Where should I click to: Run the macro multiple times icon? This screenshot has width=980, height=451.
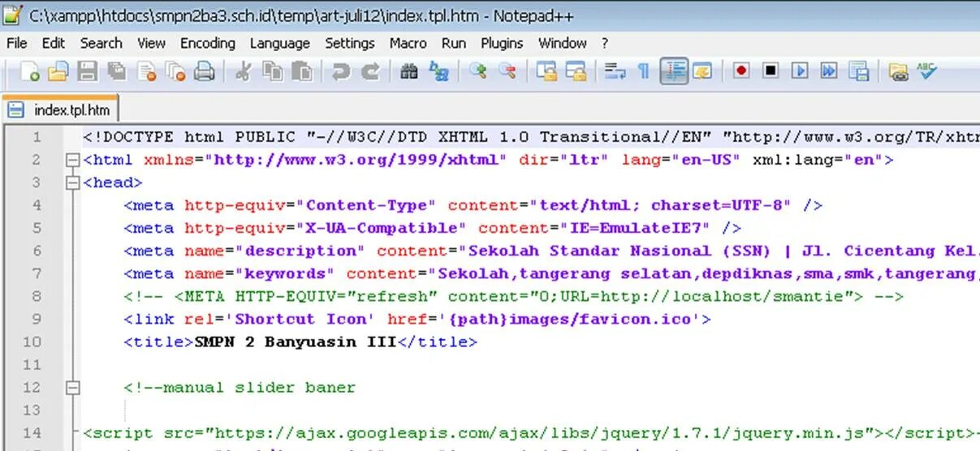828,71
